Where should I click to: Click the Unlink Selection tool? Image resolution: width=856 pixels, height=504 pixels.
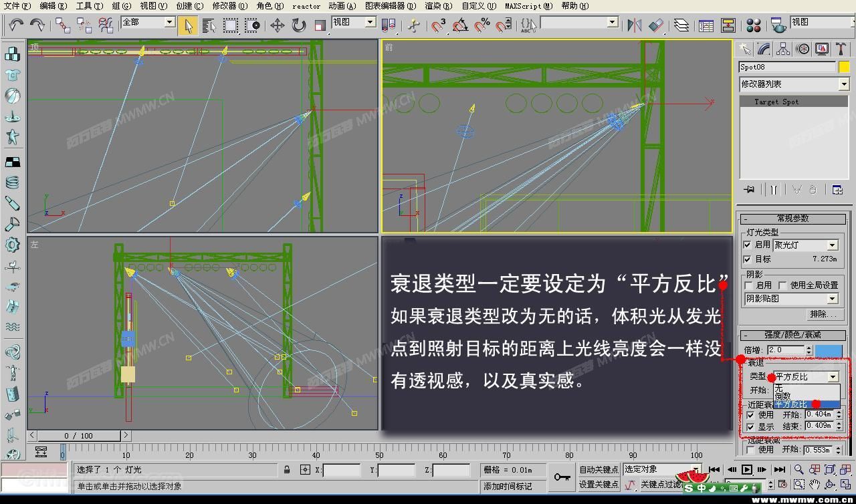click(84, 25)
